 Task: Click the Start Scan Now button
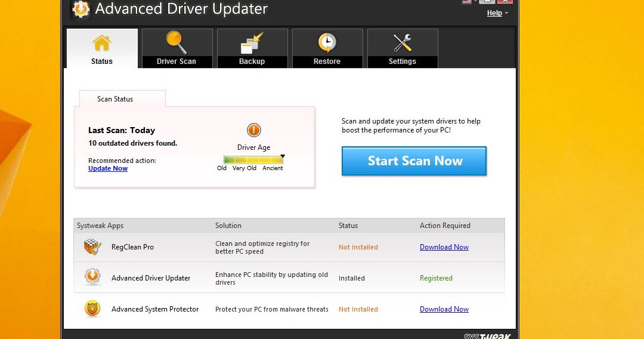414,161
